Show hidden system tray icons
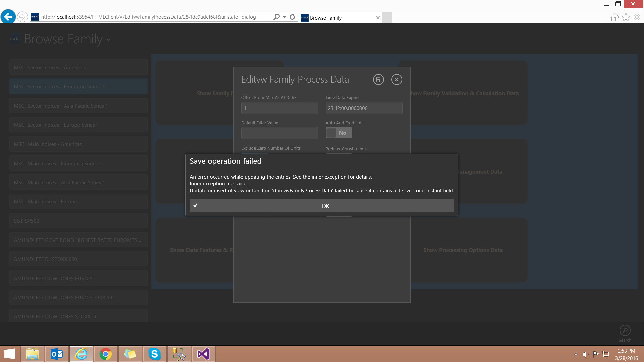The image size is (644, 362). coord(576,354)
